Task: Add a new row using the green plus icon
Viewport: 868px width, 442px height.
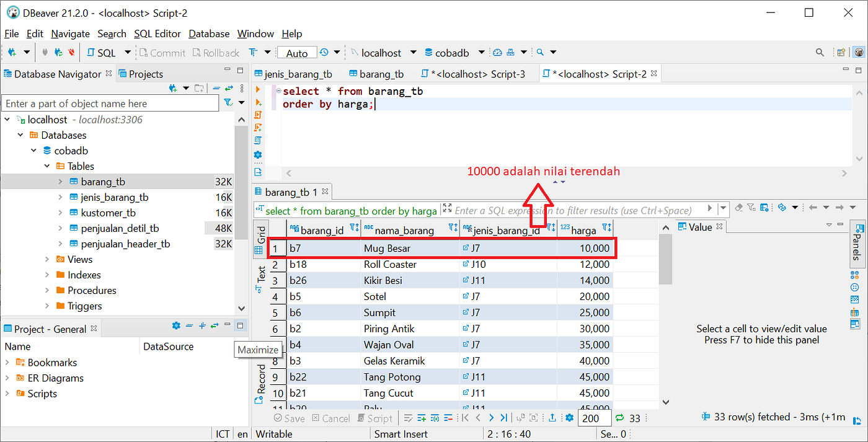Action: (422, 418)
